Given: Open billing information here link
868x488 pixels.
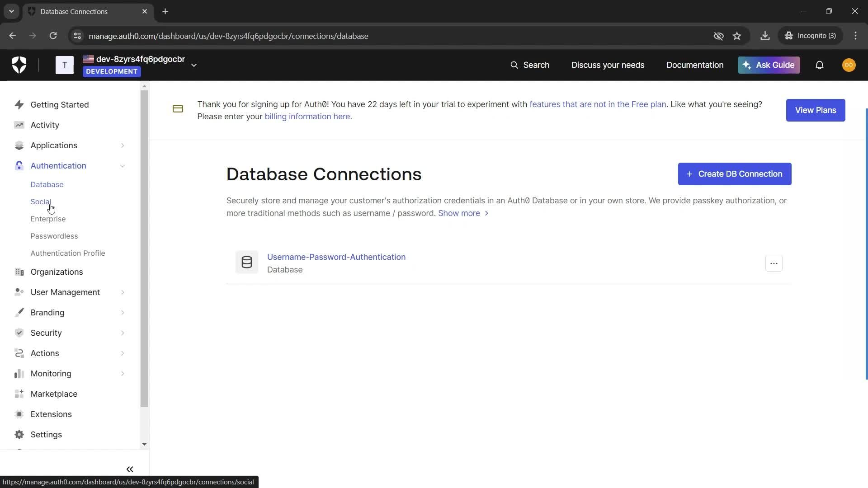Looking at the screenshot, I should (x=307, y=117).
